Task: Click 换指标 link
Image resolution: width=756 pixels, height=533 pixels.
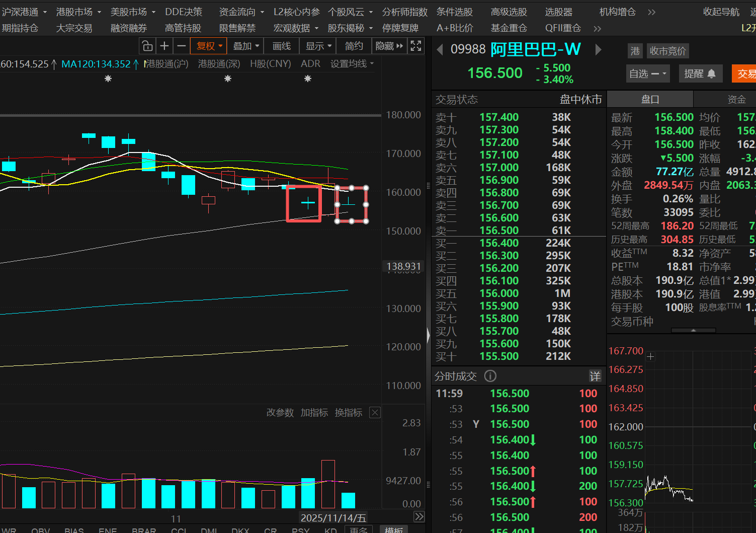Action: 349,413
